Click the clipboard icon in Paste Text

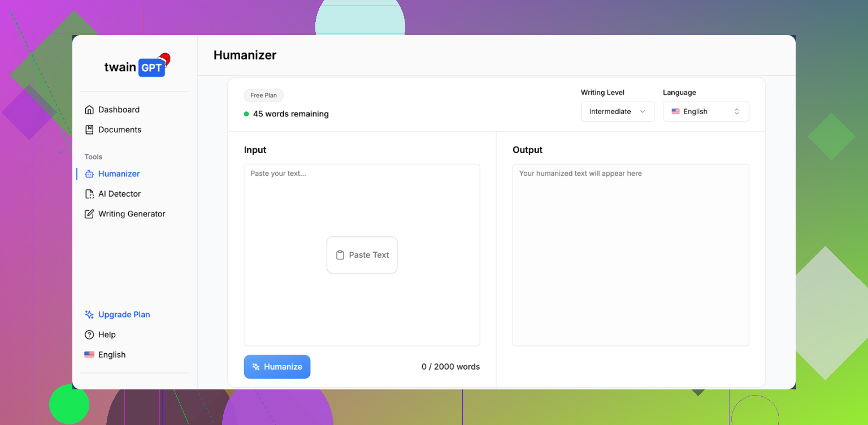(x=340, y=255)
